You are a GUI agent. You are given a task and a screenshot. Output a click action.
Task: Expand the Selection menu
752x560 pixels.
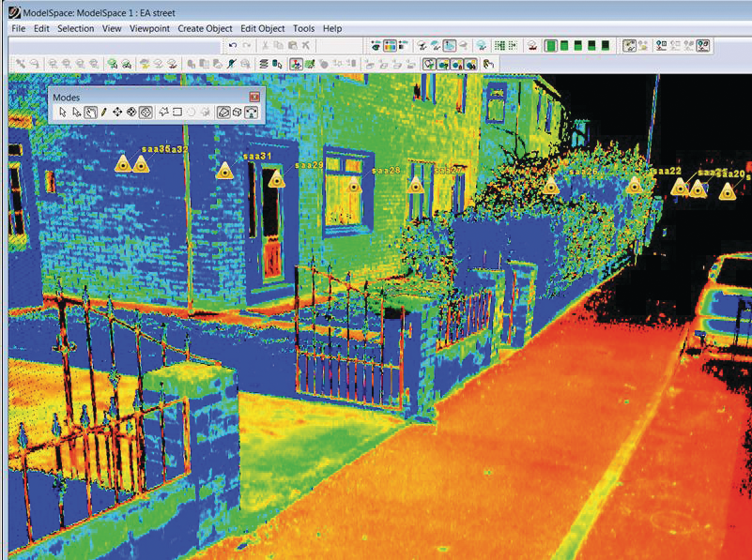pyautogui.click(x=75, y=29)
